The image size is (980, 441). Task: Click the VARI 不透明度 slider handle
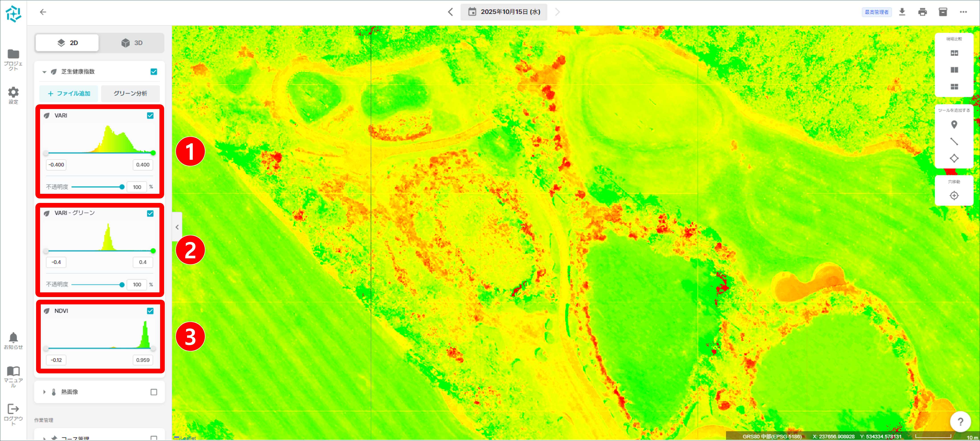(122, 187)
